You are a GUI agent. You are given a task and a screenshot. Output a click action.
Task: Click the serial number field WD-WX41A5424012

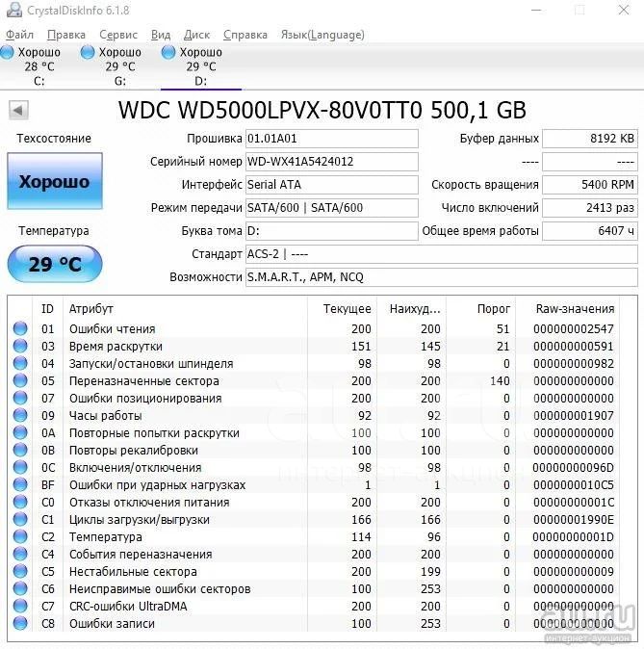(x=331, y=162)
